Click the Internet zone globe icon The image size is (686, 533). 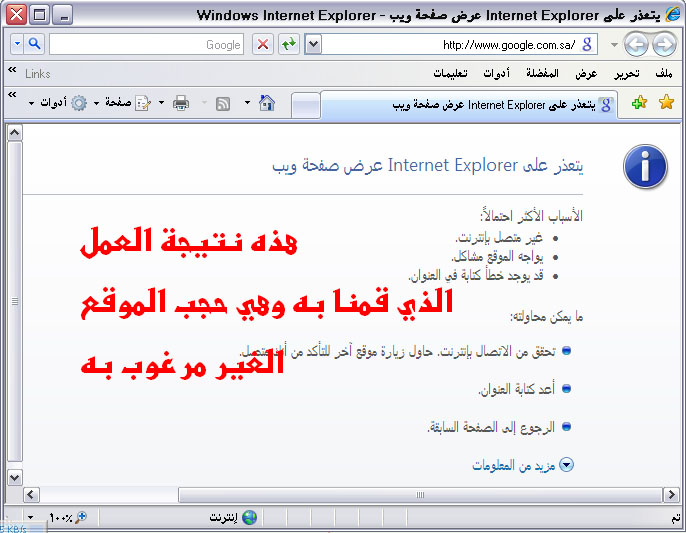click(249, 518)
